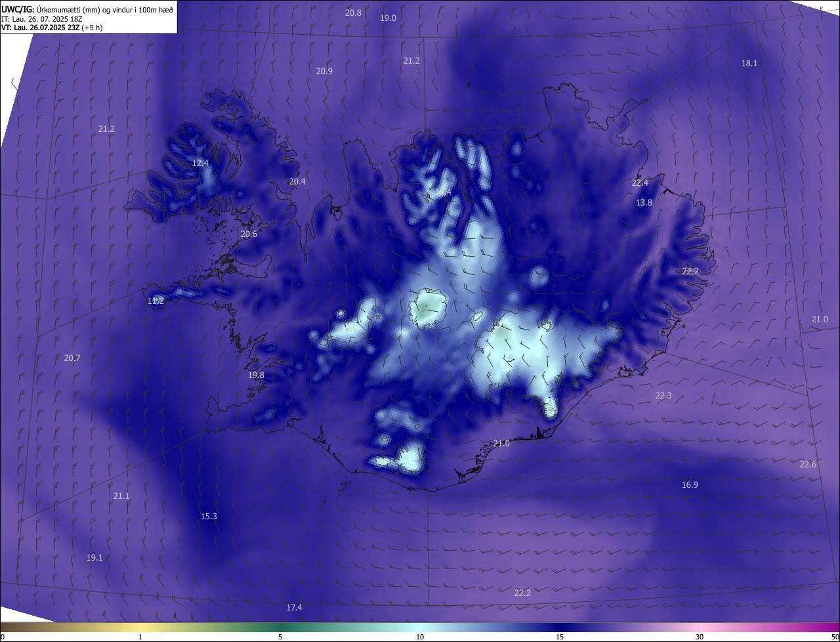Click the 16.9 value label
Viewport: 840px width, 642px height.
click(690, 485)
